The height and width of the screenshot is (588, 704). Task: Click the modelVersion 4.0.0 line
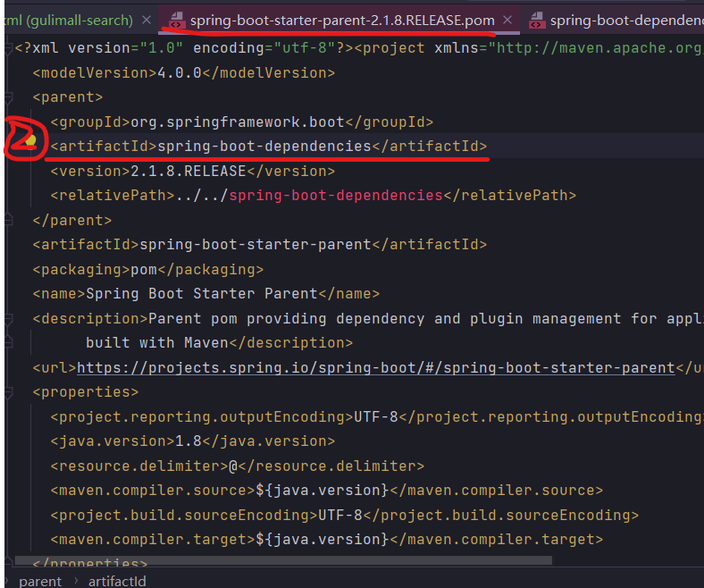pyautogui.click(x=184, y=72)
